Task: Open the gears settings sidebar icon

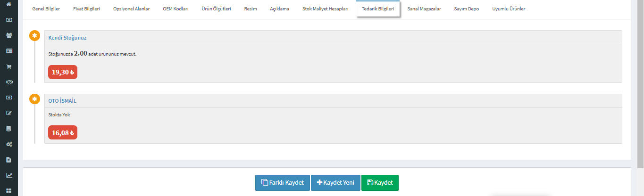Action: coord(8,144)
